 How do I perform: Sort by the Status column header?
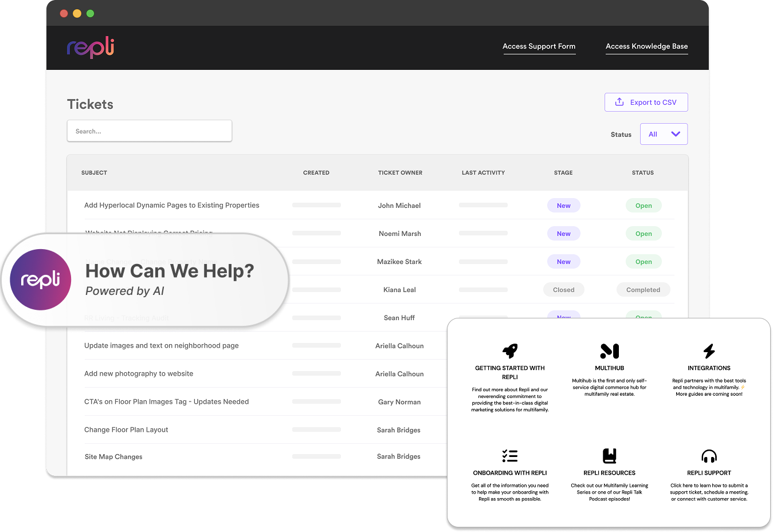click(643, 172)
